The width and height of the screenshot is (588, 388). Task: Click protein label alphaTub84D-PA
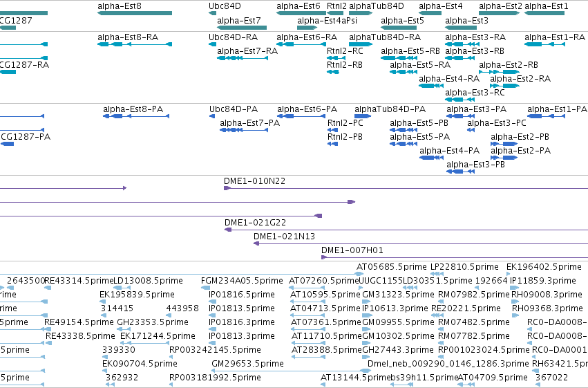coord(390,109)
